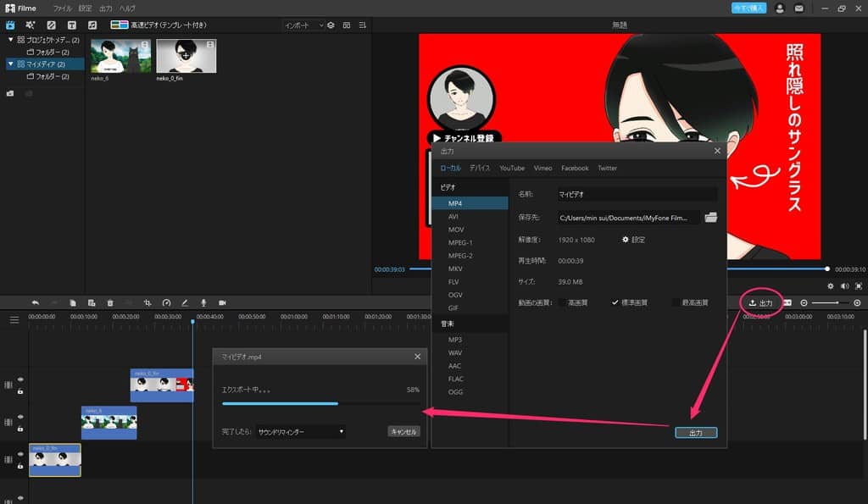This screenshot has height=504, width=868.
Task: Browse for save folder icon
Action: click(x=711, y=218)
